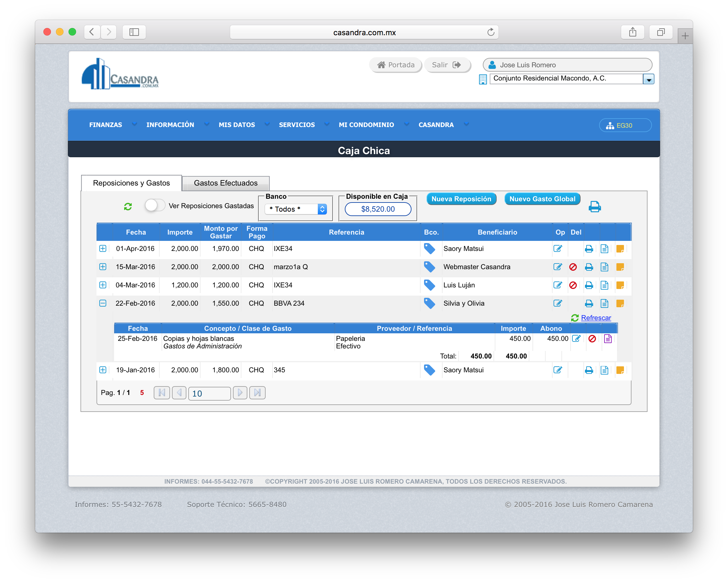
Task: Open the SERVICIOS menu
Action: click(297, 125)
